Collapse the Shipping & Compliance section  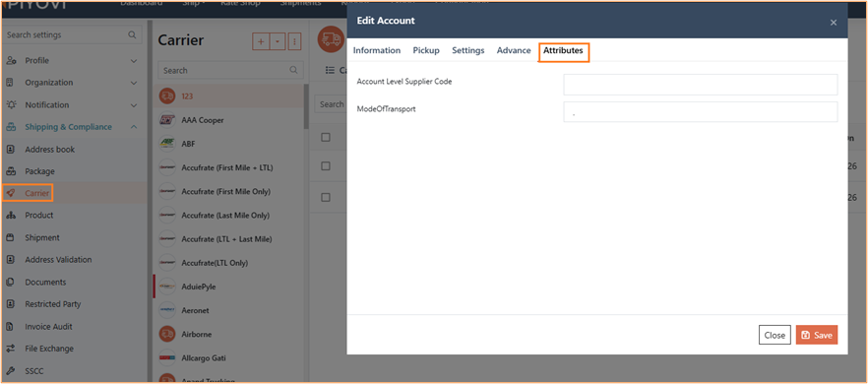pyautogui.click(x=134, y=127)
